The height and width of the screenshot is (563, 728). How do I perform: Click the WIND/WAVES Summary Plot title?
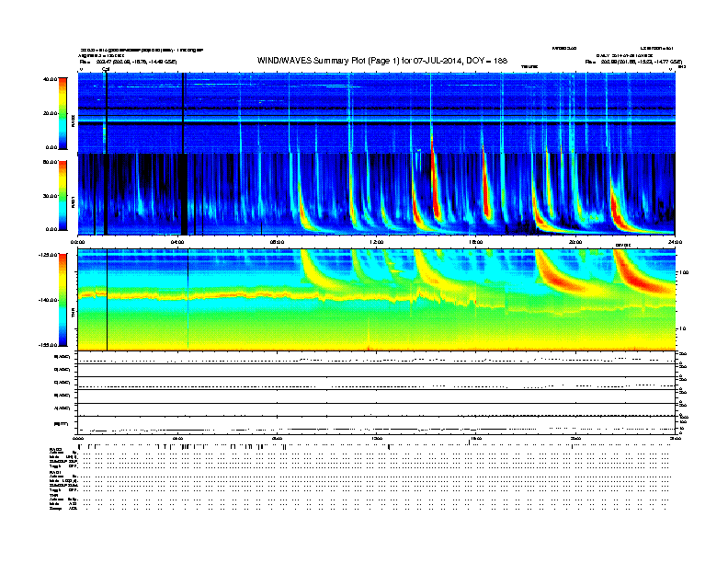point(382,61)
